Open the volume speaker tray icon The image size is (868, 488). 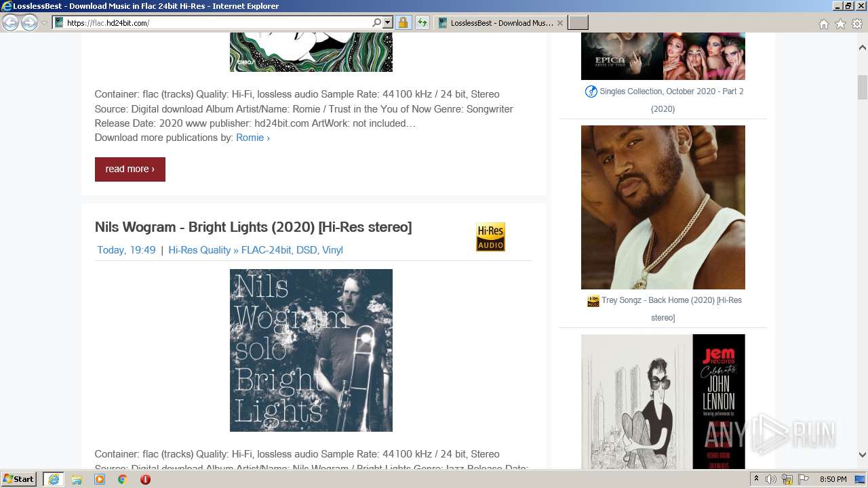tap(771, 479)
